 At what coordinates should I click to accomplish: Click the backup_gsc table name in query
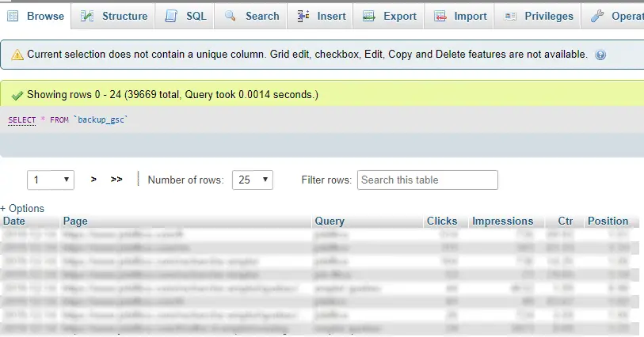pos(101,119)
